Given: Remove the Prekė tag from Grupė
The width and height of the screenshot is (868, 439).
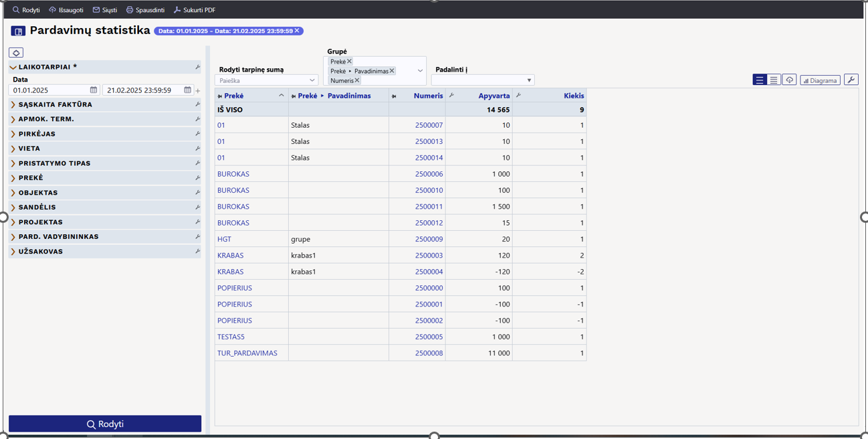Looking at the screenshot, I should [x=349, y=62].
